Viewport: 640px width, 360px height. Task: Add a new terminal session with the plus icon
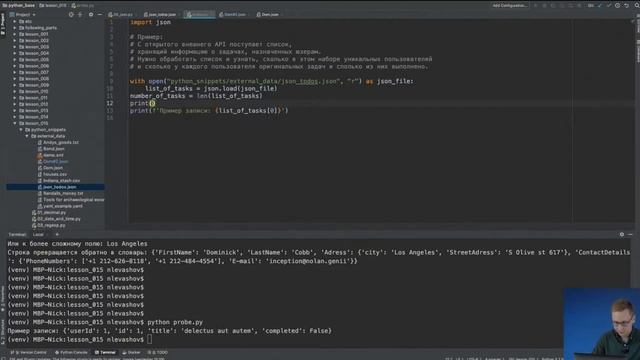coord(57,234)
